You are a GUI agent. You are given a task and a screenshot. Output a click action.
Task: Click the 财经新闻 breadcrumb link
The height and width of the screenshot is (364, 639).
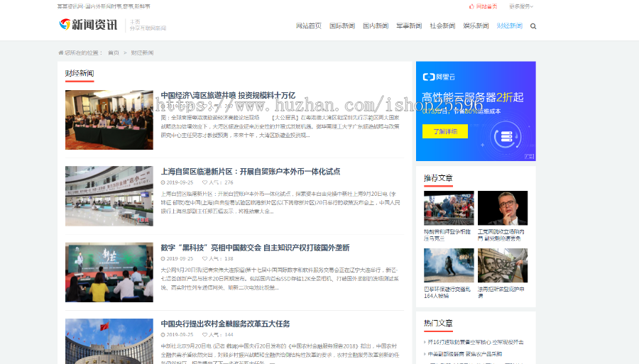[142, 53]
